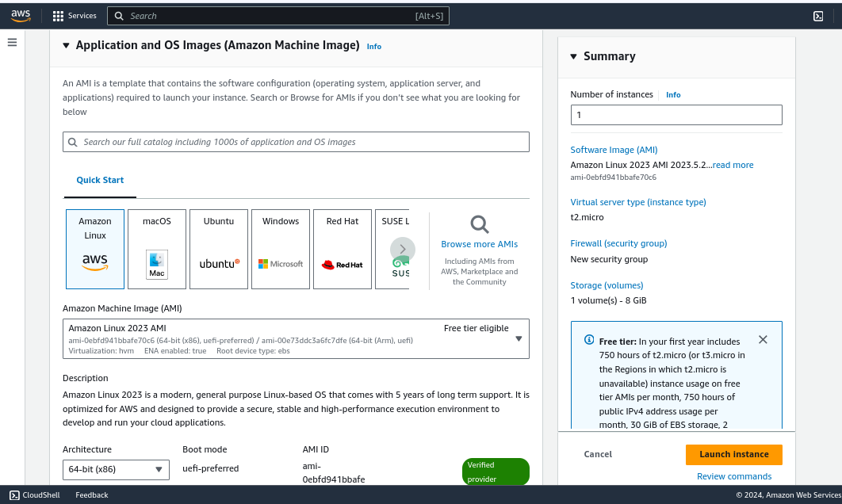Open Virtual server type summary link
842x504 pixels.
pos(638,202)
